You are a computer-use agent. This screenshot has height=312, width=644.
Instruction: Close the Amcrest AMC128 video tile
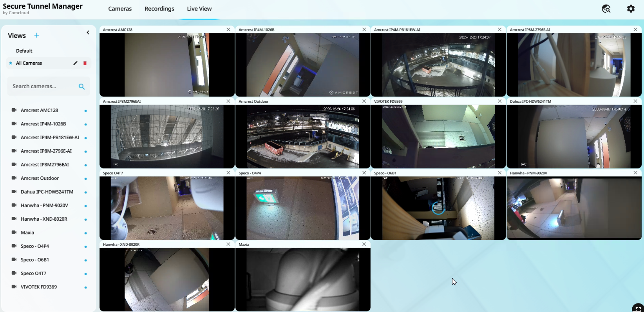click(228, 29)
